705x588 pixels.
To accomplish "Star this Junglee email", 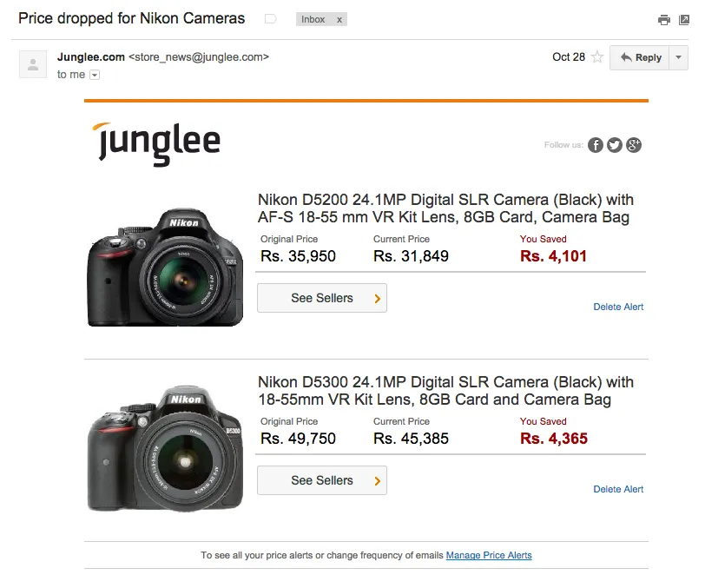I will click(597, 57).
